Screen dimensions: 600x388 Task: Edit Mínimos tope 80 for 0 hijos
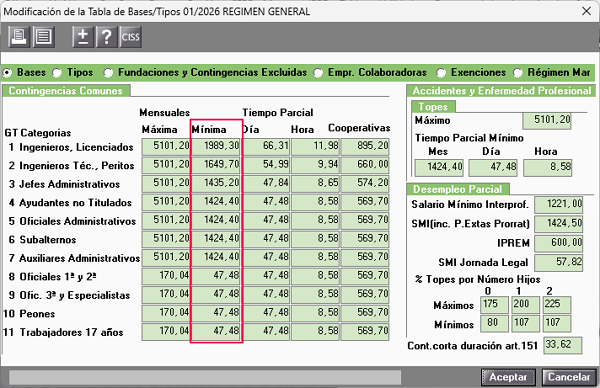coord(494,323)
